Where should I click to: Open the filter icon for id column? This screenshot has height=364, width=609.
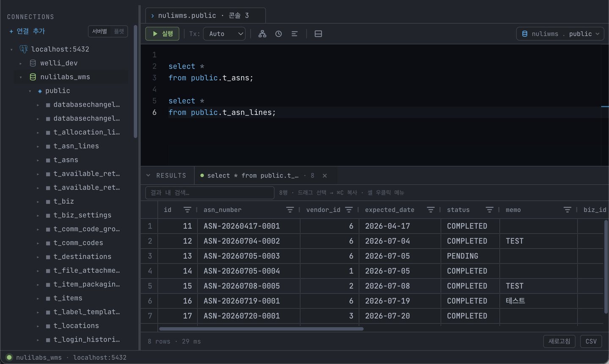pyautogui.click(x=187, y=210)
